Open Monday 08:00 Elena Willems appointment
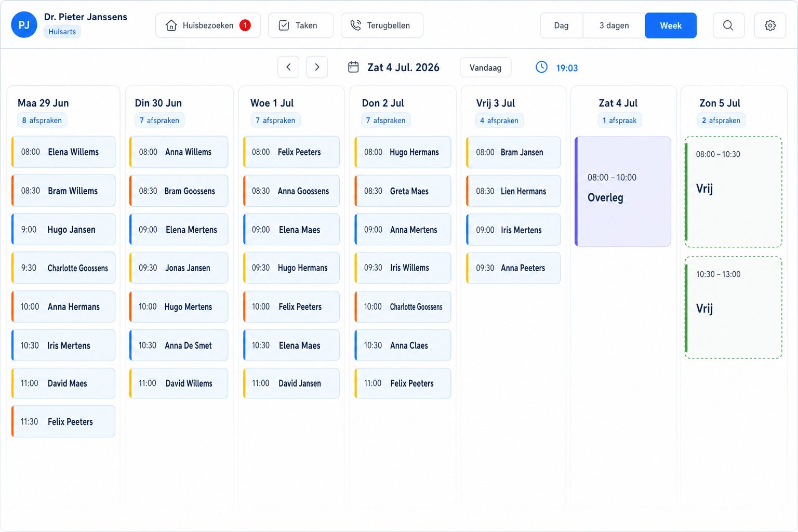798x532 pixels. tap(63, 152)
